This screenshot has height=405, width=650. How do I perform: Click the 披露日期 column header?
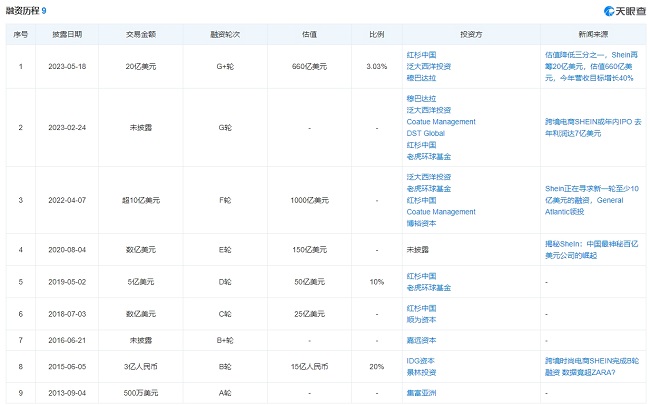(67, 34)
